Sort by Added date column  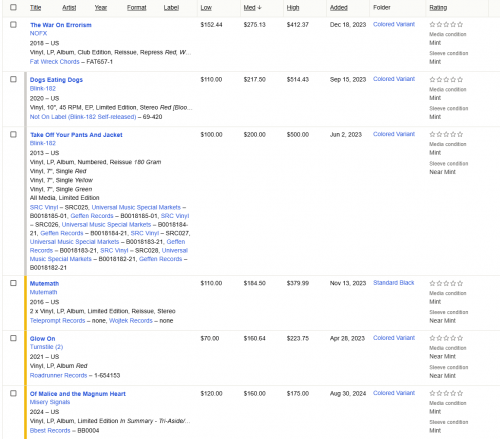[x=339, y=8]
